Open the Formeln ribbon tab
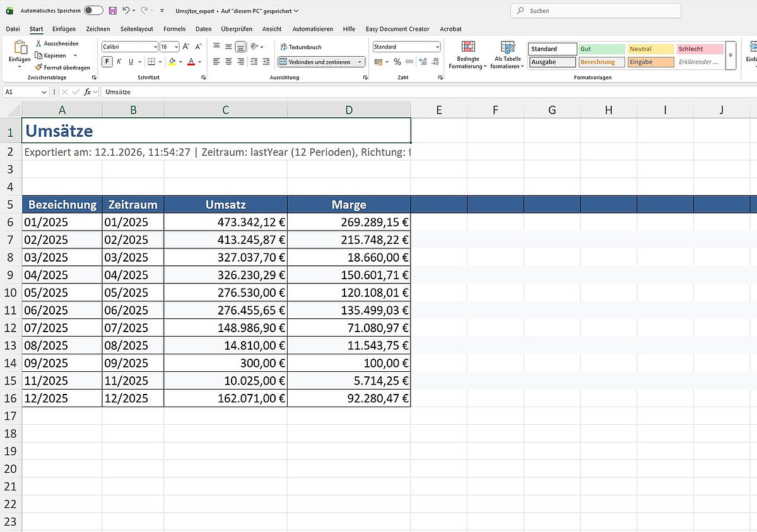Viewport: 757px width, 532px height. pos(174,29)
